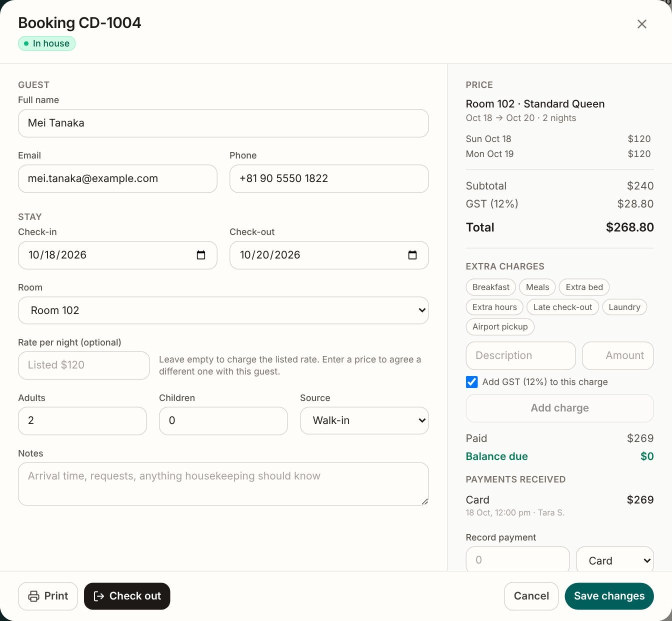
Task: Click the extra charge Description field
Action: 520,355
